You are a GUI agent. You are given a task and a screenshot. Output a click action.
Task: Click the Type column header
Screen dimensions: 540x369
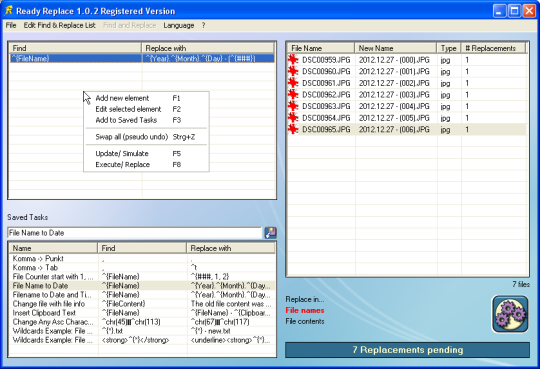point(449,48)
